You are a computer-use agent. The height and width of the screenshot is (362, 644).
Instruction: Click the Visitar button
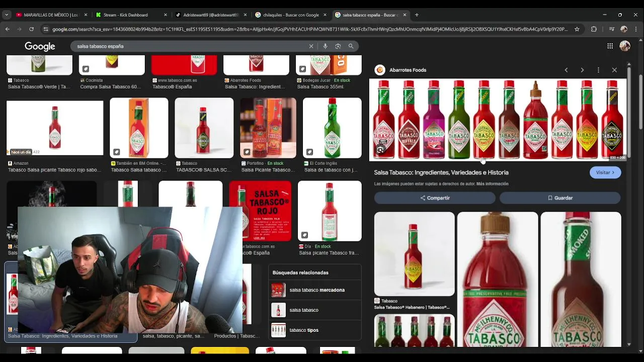[x=605, y=172]
